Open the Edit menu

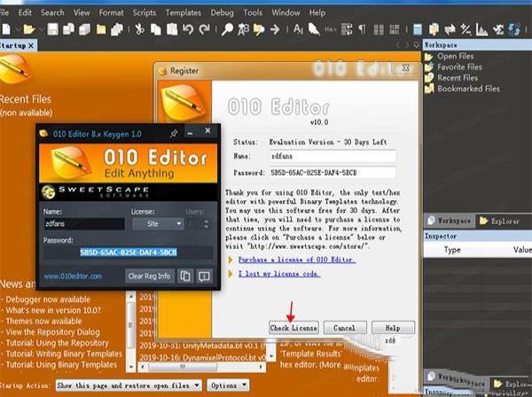[25, 12]
